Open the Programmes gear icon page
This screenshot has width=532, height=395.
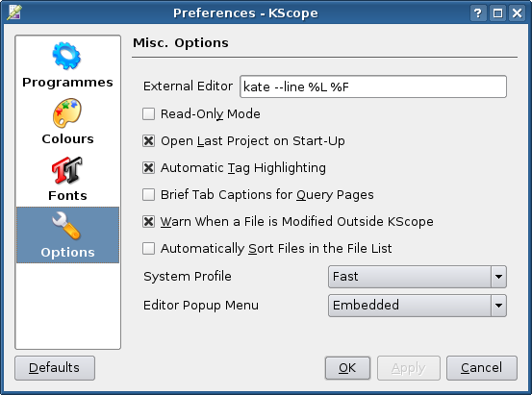tap(66, 56)
